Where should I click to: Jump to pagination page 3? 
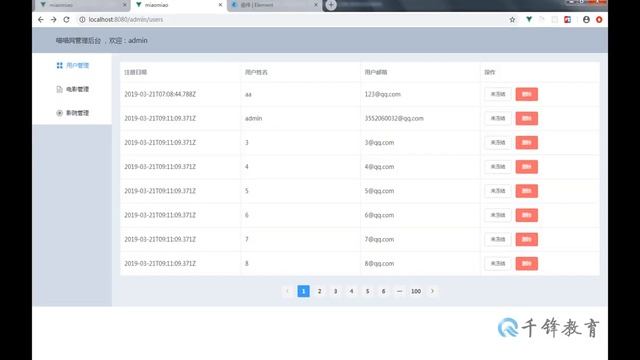pyautogui.click(x=336, y=291)
